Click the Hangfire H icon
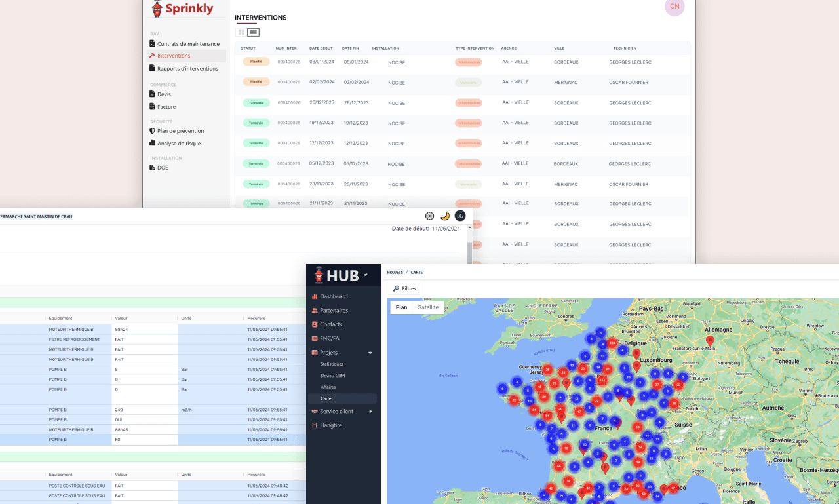The width and height of the screenshot is (839, 504). (x=315, y=425)
